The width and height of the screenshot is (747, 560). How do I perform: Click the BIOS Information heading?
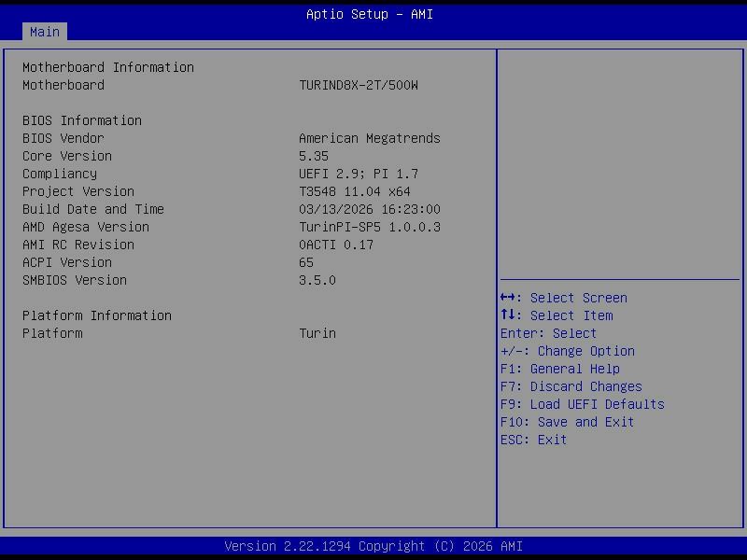[82, 120]
